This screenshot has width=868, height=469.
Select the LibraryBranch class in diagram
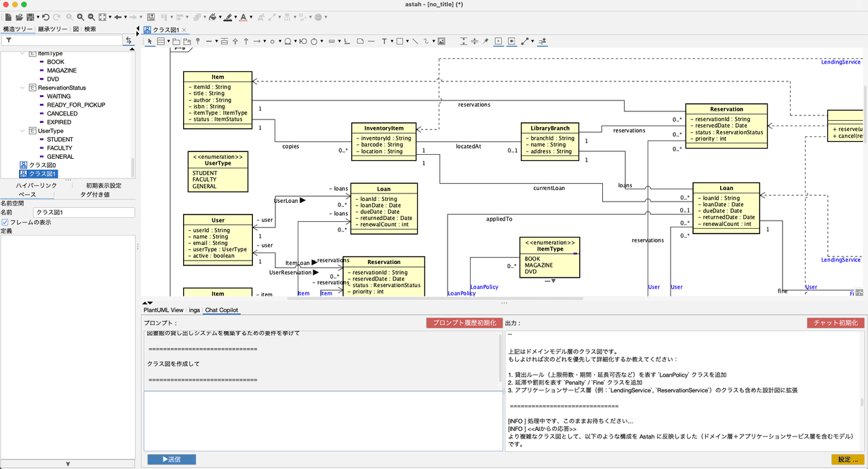pyautogui.click(x=549, y=142)
